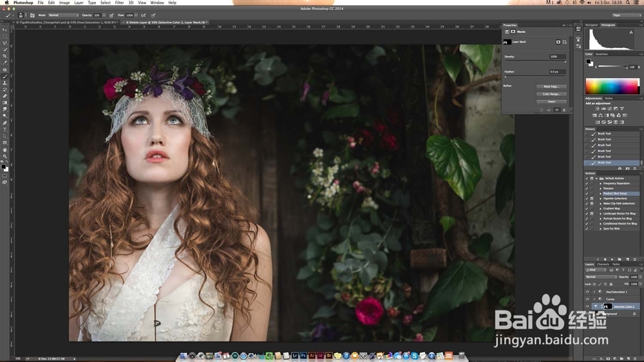Toggle the Gradient Map action checkmark
Screen dimensions: 644x362
pyautogui.click(x=587, y=209)
